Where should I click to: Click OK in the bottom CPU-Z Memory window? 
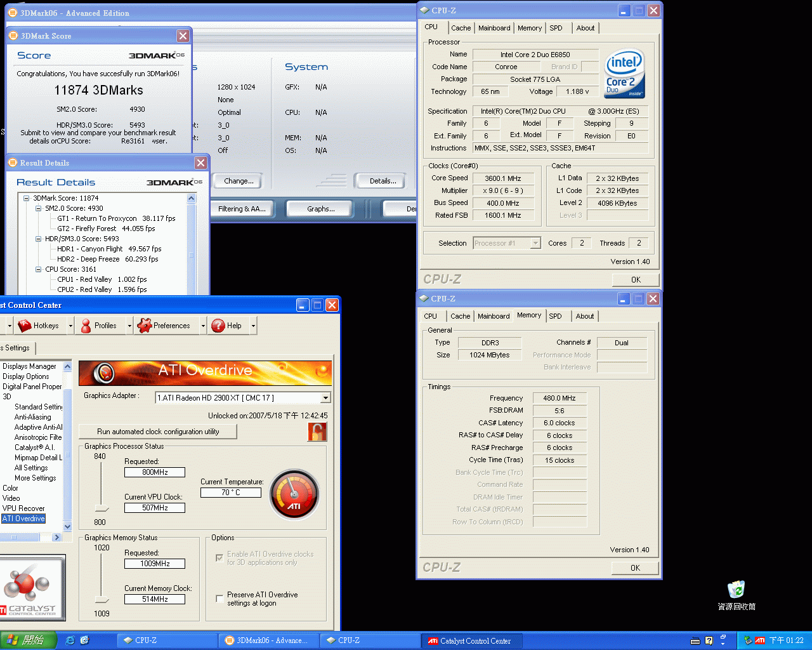tap(635, 567)
